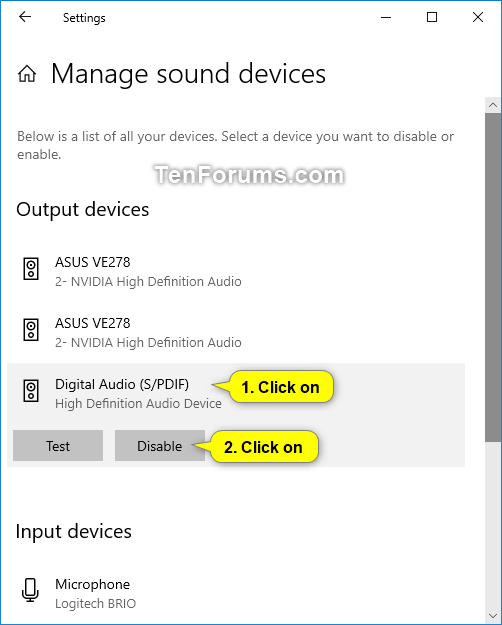This screenshot has width=502, height=625.
Task: Click speaker icon of second ASUS VE278
Action: click(31, 330)
